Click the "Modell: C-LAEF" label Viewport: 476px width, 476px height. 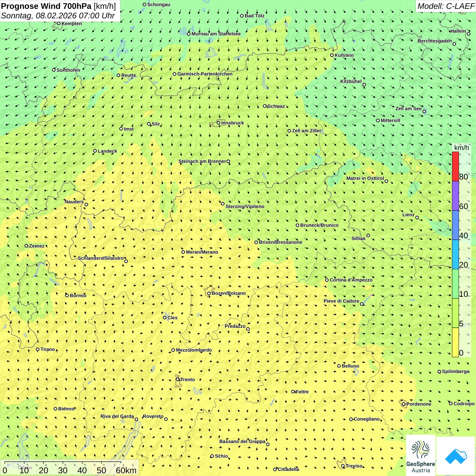point(445,6)
